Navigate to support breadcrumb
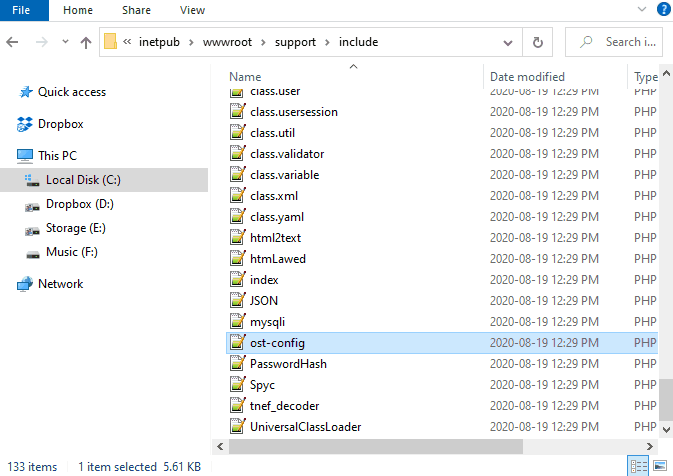The height and width of the screenshot is (476, 673). pos(295,42)
